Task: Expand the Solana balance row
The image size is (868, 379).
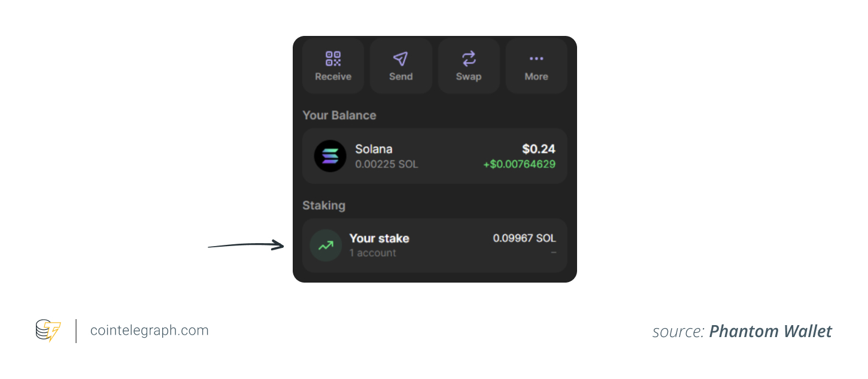Action: pyautogui.click(x=435, y=156)
